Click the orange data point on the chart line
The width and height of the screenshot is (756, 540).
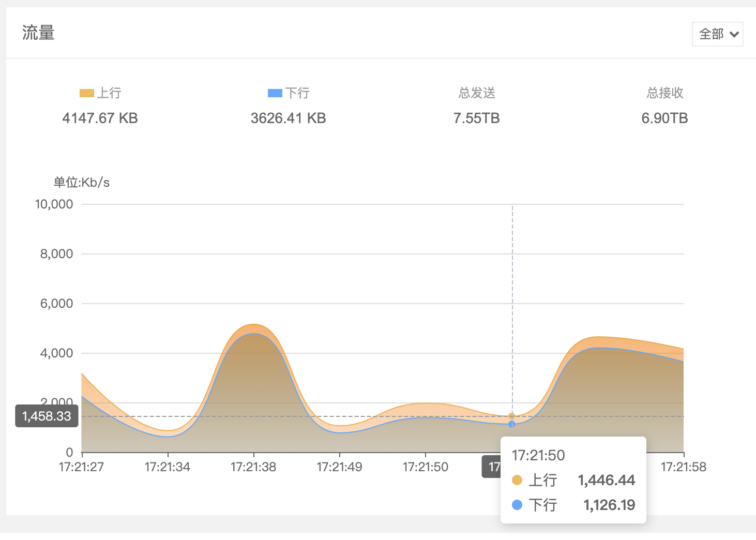pos(511,416)
